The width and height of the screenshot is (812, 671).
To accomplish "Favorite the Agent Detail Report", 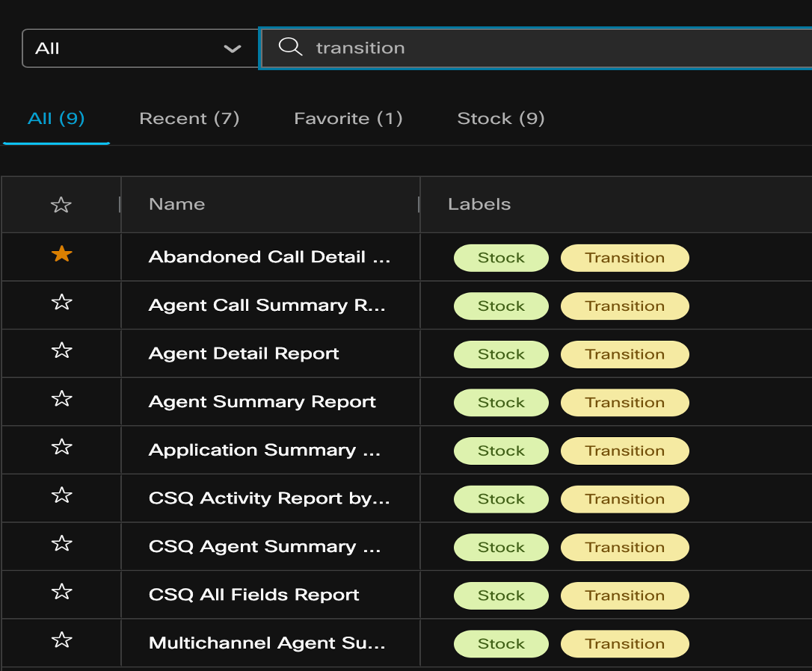I will click(x=61, y=351).
